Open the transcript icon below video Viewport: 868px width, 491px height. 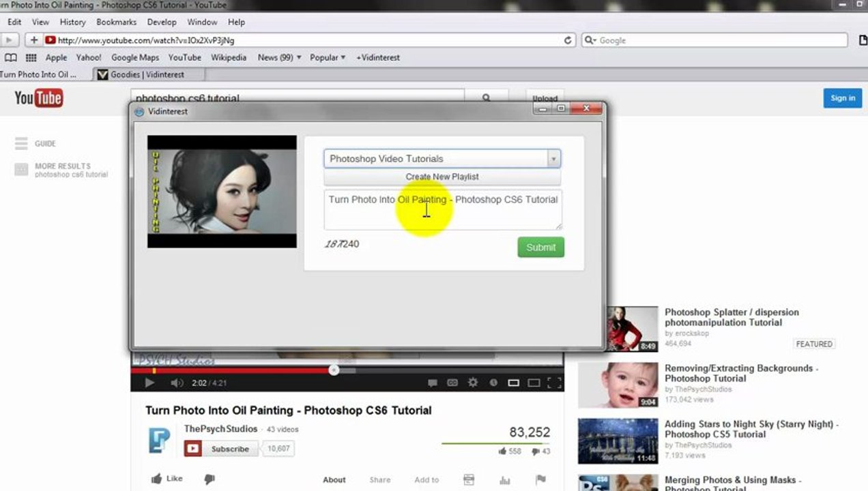coord(469,479)
